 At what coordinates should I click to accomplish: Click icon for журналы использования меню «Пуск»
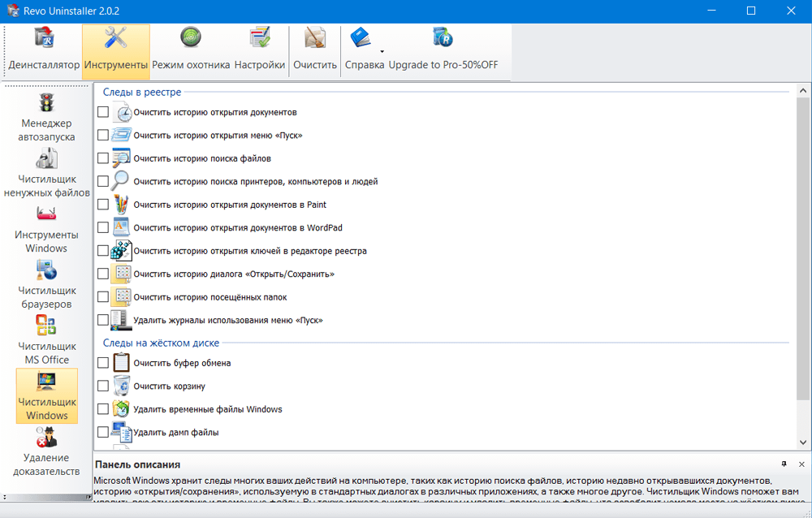point(121,320)
